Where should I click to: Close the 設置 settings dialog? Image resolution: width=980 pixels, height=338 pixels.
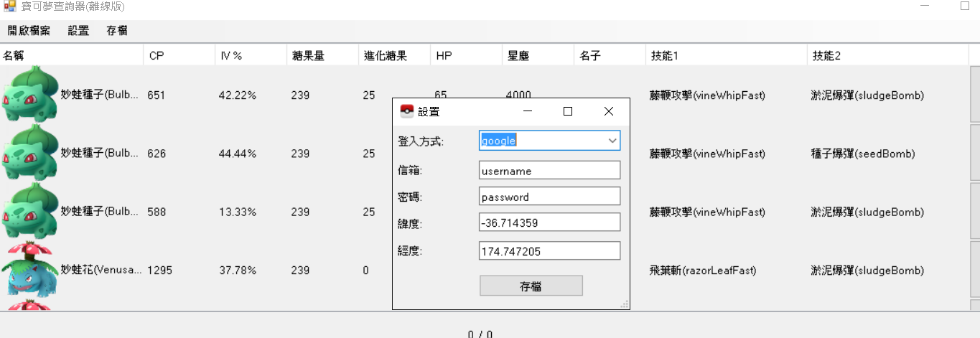[x=609, y=111]
